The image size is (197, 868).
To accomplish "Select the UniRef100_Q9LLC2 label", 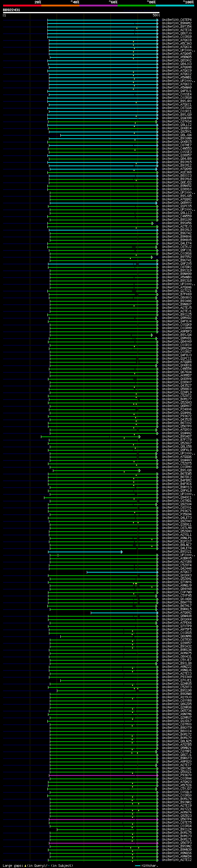I will 177,125.
